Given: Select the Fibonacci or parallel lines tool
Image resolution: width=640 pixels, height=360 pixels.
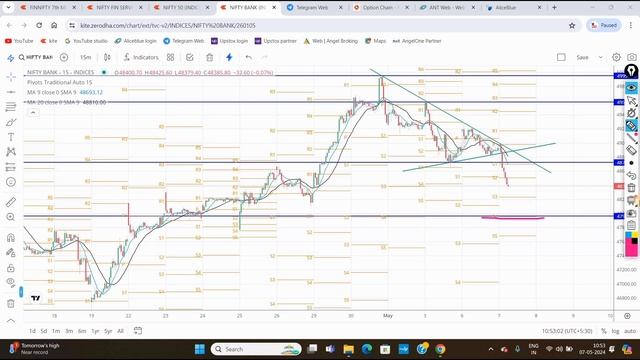Looking at the screenshot, I should click(x=11, y=107).
